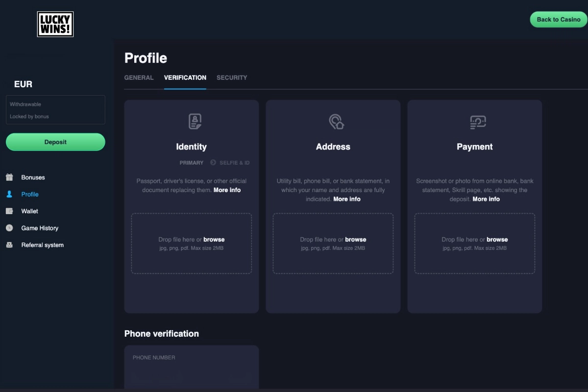This screenshot has height=392, width=588.
Task: Click the Payment file drop zone
Action: tap(475, 244)
